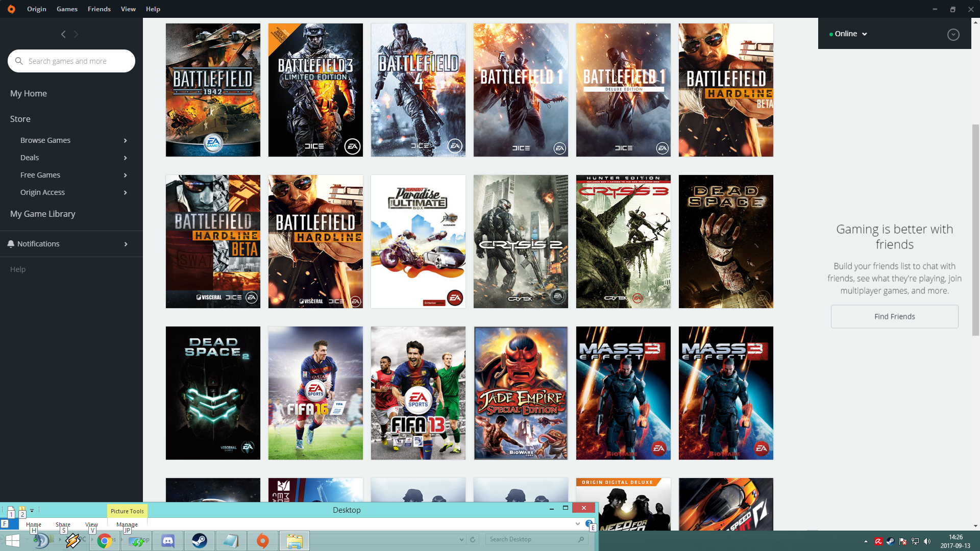Click the Find Friends button
The image size is (980, 551).
894,316
